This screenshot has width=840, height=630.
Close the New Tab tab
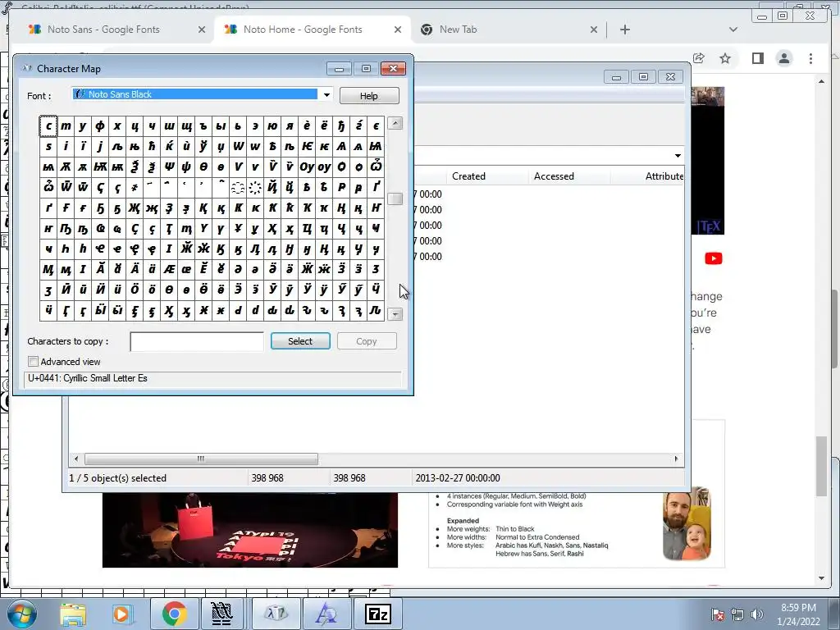(594, 30)
